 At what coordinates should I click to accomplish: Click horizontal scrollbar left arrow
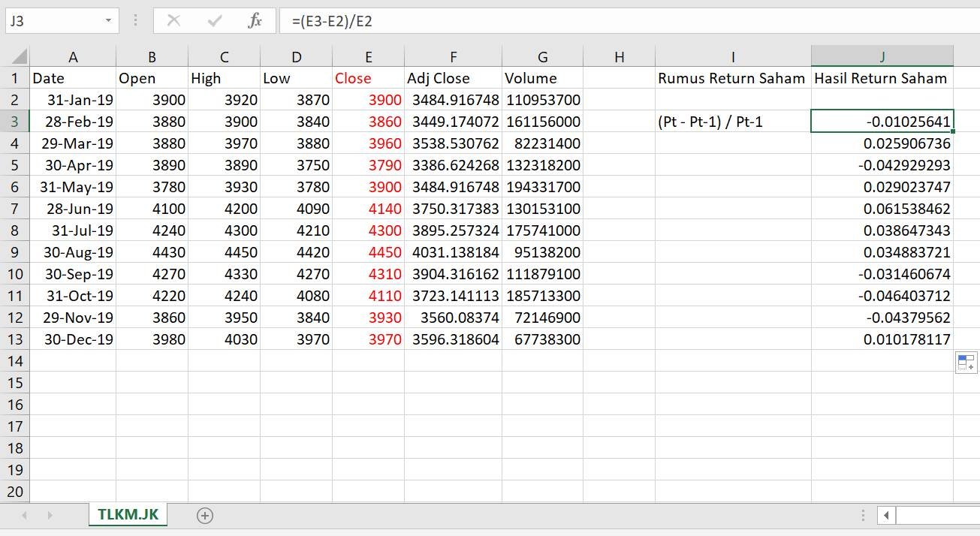(887, 515)
